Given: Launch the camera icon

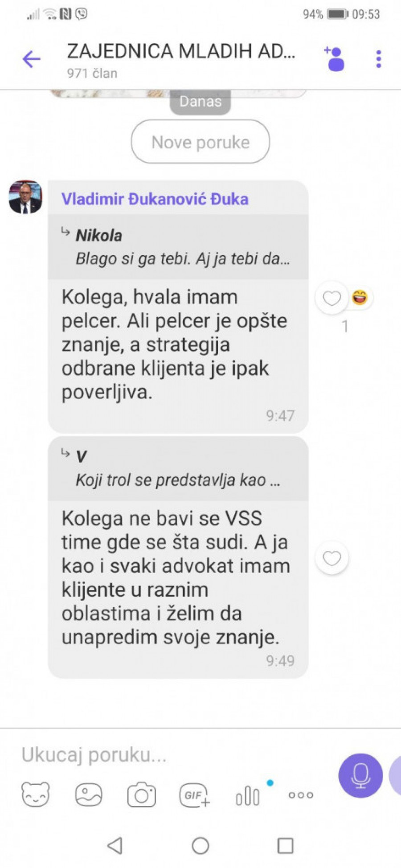Looking at the screenshot, I should pyautogui.click(x=142, y=794).
